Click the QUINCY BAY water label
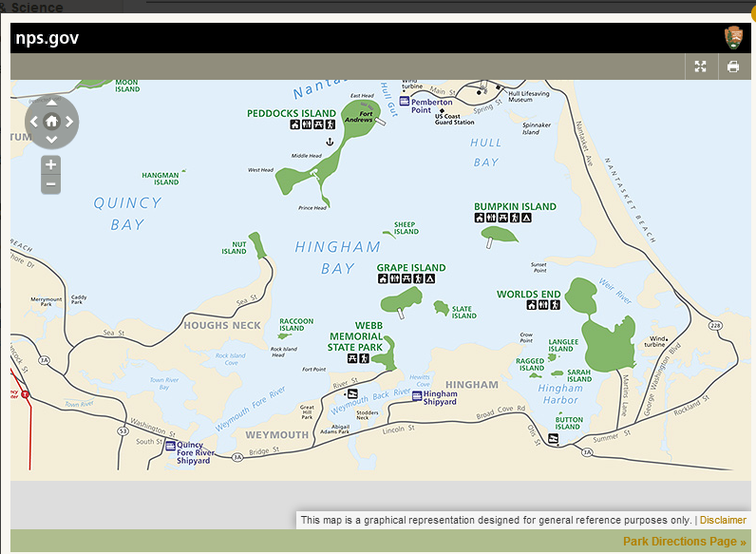The width and height of the screenshot is (756, 554). pyautogui.click(x=127, y=213)
